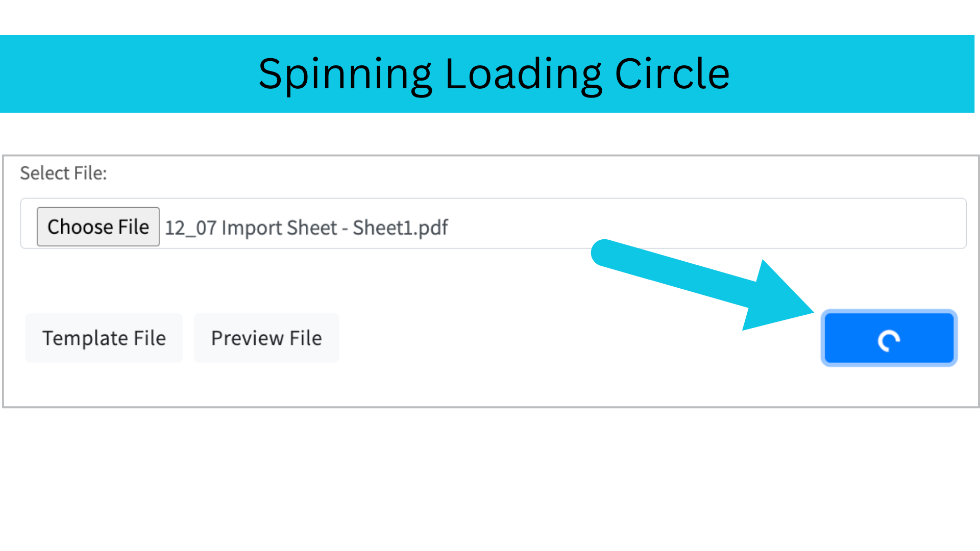Click the word 'Preview' on its button

(x=247, y=338)
